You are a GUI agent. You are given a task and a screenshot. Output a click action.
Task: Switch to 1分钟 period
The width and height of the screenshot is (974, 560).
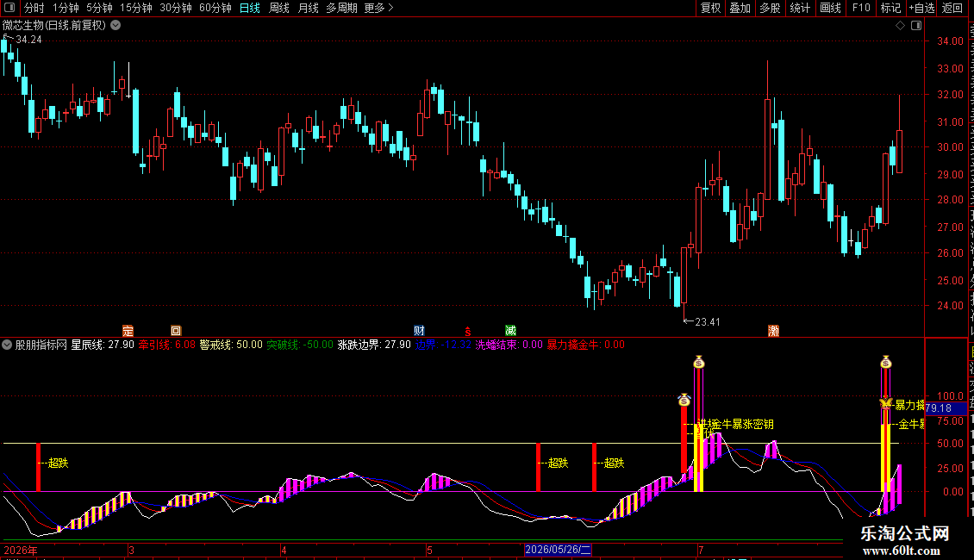coord(66,8)
